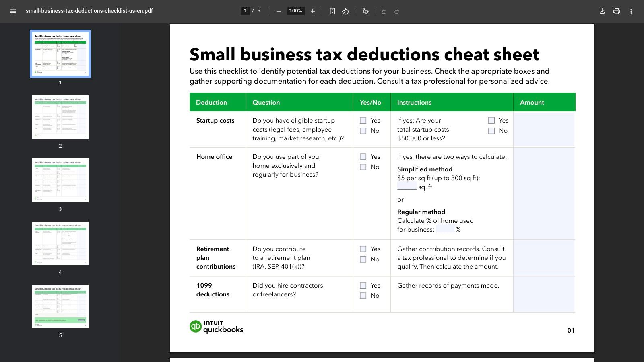The width and height of the screenshot is (644, 362).
Task: Check No for Startup costs question
Action: (x=363, y=131)
